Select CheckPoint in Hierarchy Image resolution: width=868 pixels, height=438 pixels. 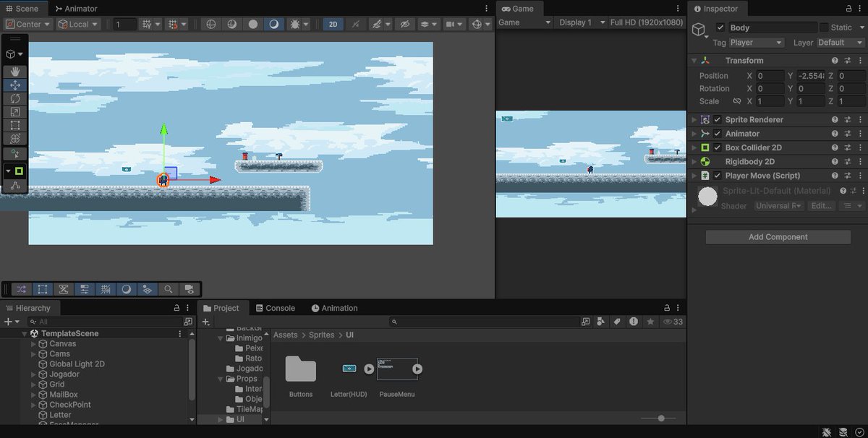(69, 405)
